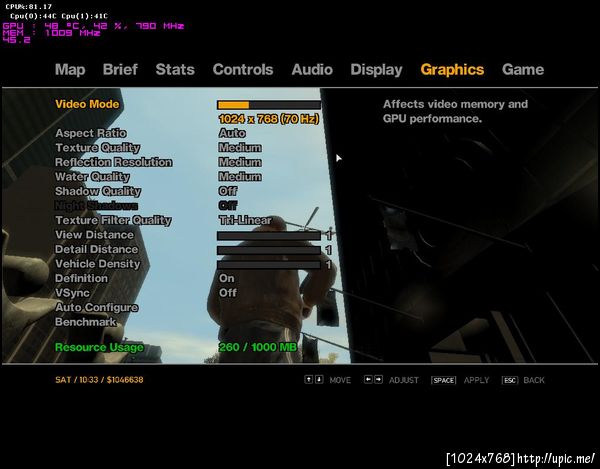The width and height of the screenshot is (600, 469).
Task: Change Water Quality Medium value
Action: (240, 177)
